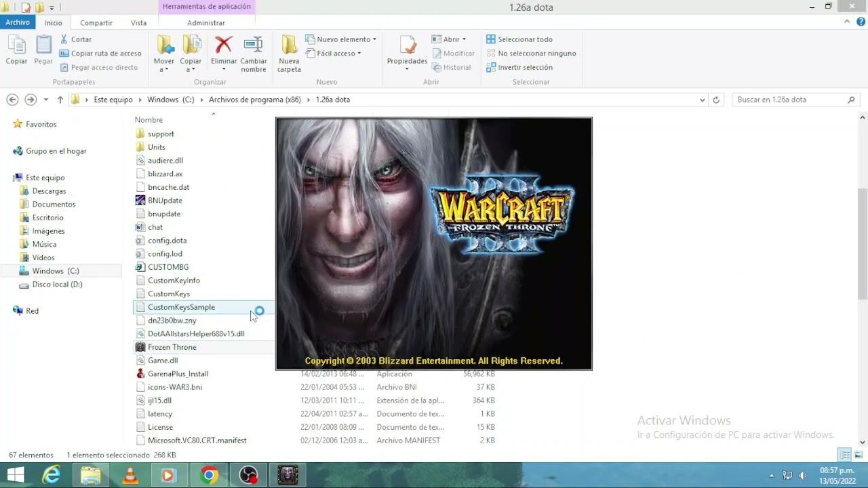Click Archivos de programa (x86) breadcrumb

(x=255, y=100)
